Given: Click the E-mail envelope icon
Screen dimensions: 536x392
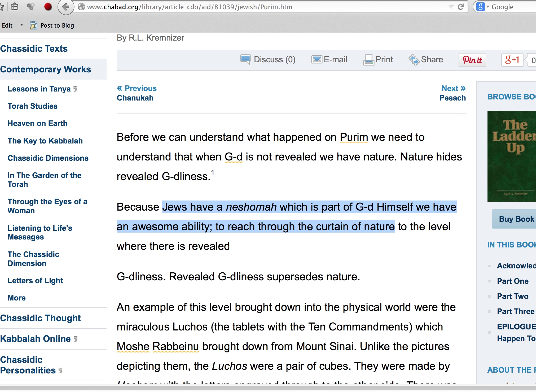Looking at the screenshot, I should point(317,59).
